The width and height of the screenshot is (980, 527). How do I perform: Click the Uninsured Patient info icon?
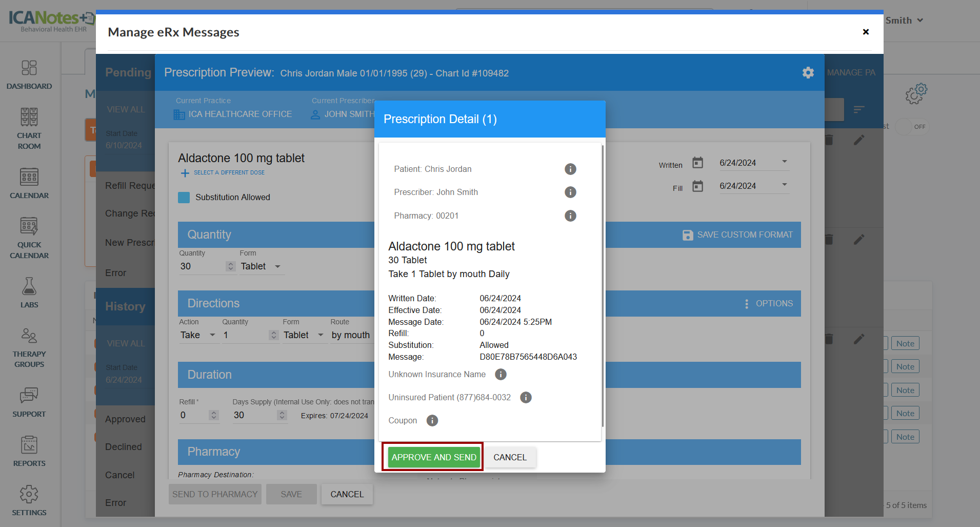click(526, 398)
